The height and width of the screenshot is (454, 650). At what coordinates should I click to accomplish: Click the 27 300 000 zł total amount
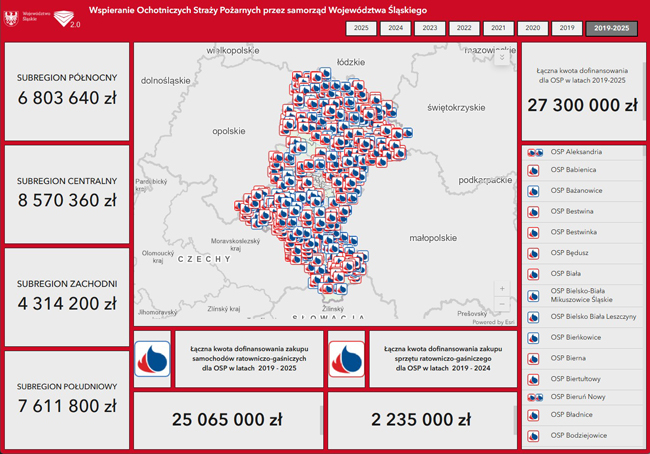point(582,105)
